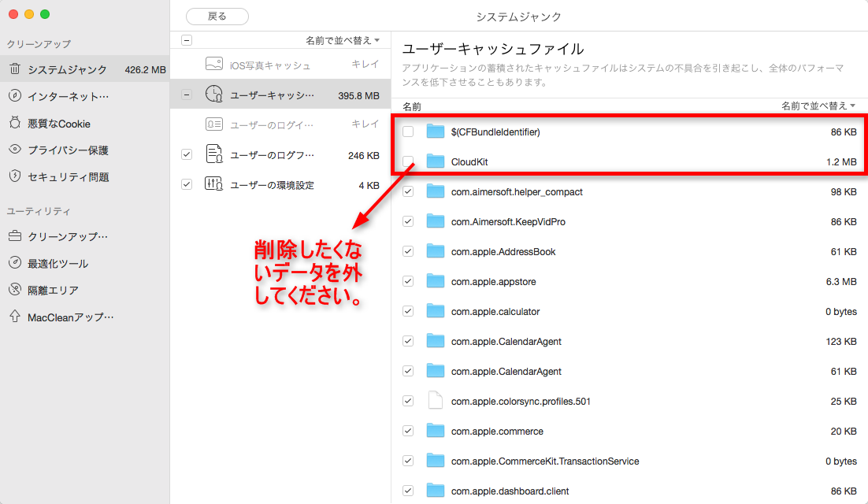Click the com.apple.calculator folder icon
The image size is (868, 504).
point(436,310)
